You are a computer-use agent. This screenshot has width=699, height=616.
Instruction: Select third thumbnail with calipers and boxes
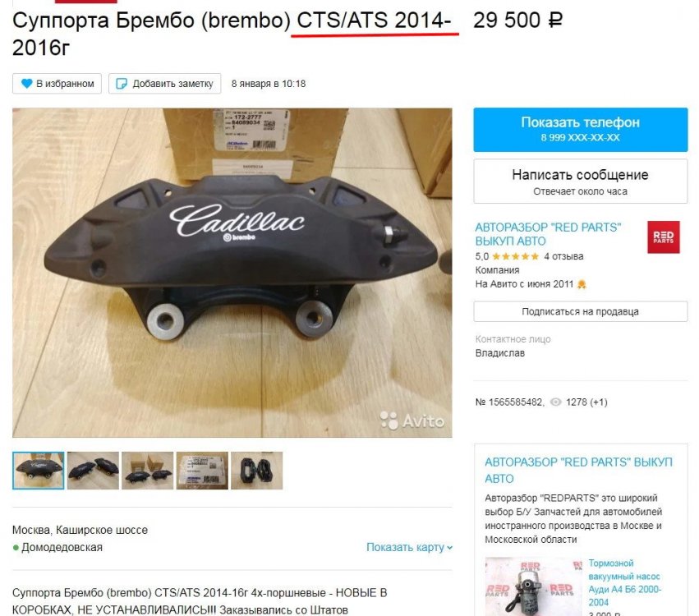click(148, 471)
